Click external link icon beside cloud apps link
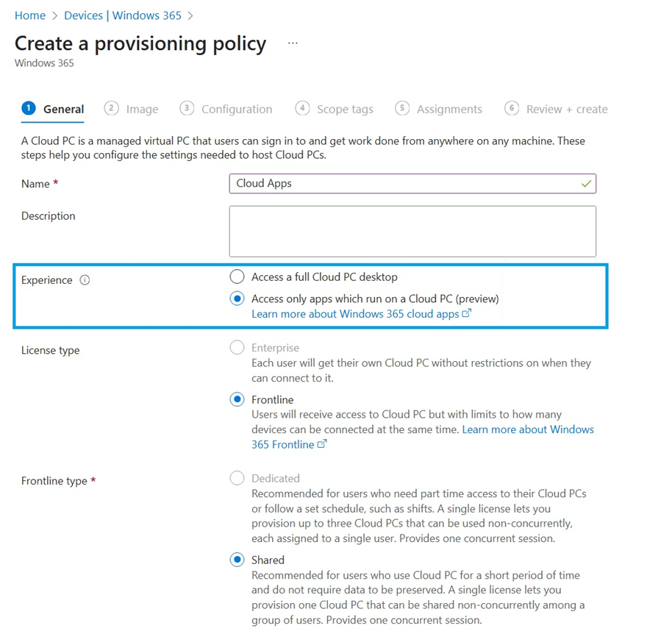672x631 pixels. pyautogui.click(x=466, y=313)
